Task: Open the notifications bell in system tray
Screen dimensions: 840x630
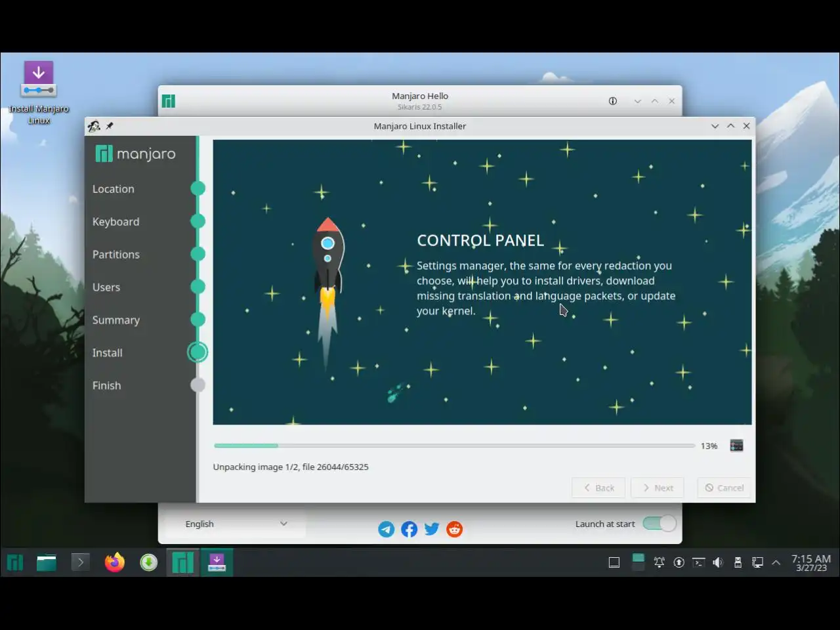Action: pyautogui.click(x=660, y=562)
